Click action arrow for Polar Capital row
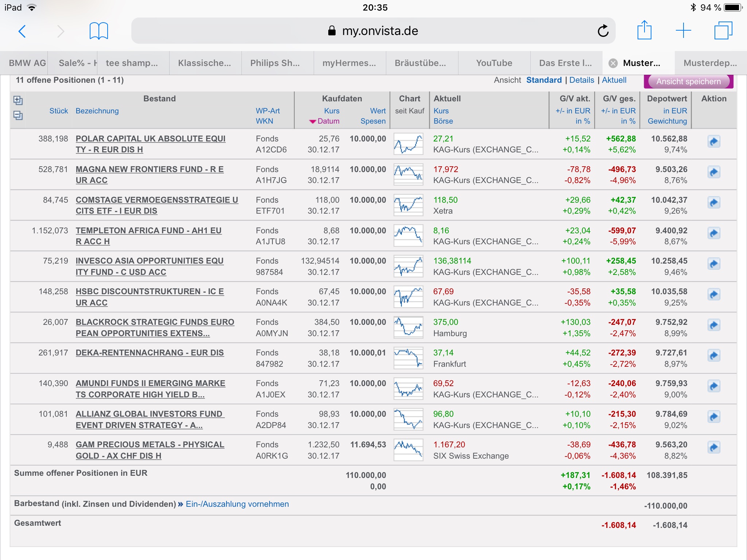Viewport: 747px width, 560px height. tap(714, 141)
